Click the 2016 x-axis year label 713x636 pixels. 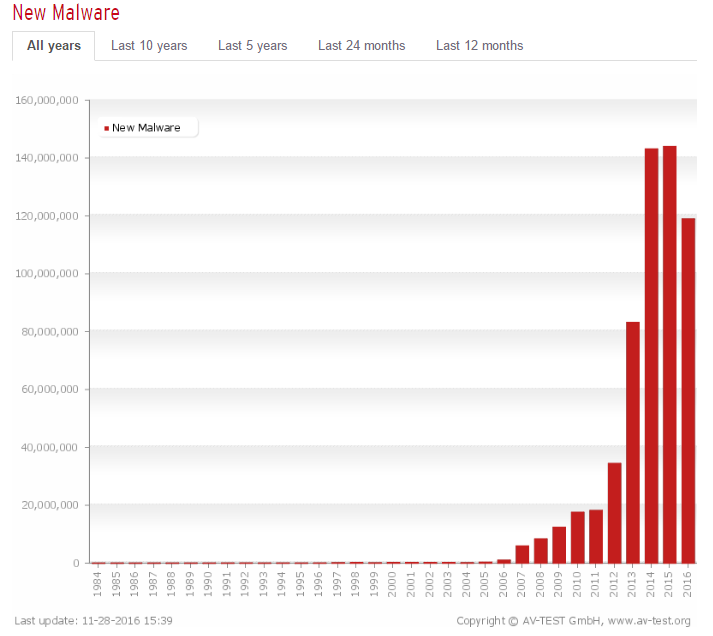tap(688, 582)
